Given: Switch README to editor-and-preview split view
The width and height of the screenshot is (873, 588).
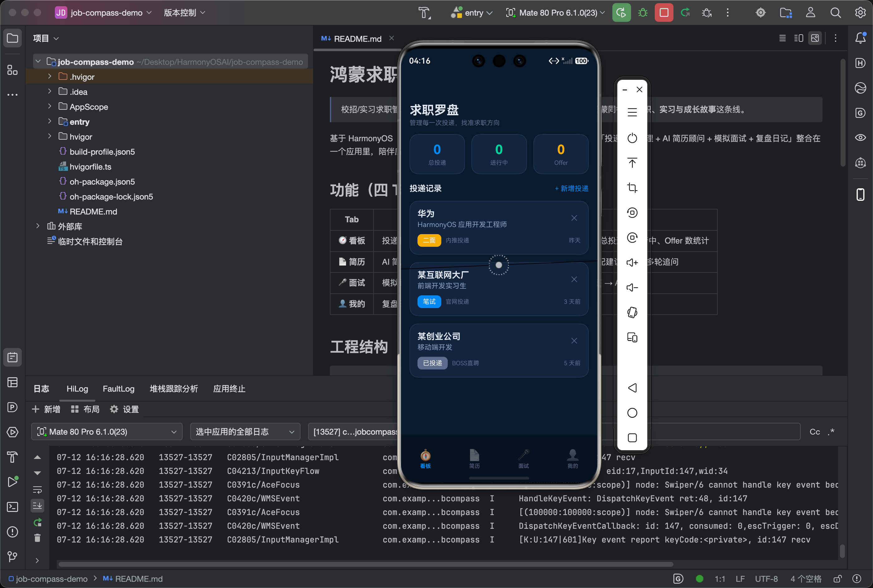Looking at the screenshot, I should tap(798, 38).
